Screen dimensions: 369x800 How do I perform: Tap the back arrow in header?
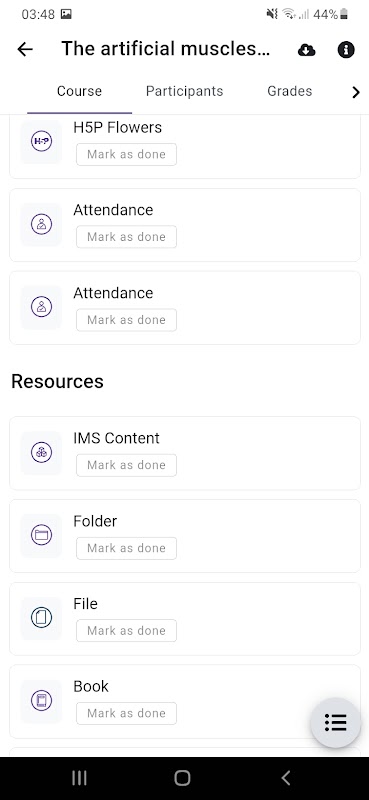tap(24, 49)
